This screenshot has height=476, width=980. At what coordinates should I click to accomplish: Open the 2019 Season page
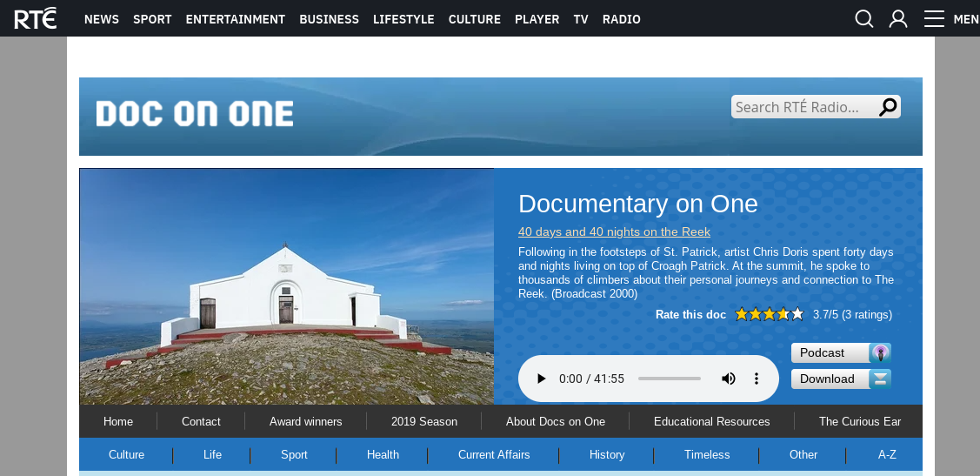pyautogui.click(x=424, y=421)
